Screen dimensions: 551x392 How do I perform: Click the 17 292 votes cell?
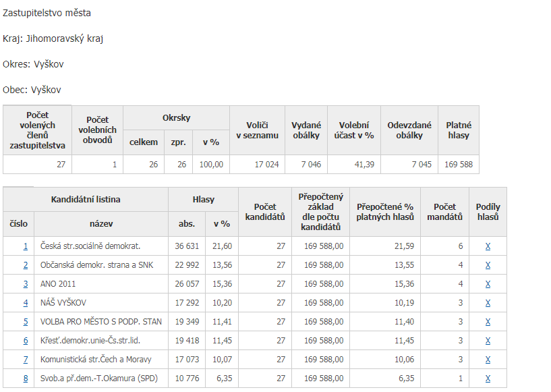tap(187, 303)
